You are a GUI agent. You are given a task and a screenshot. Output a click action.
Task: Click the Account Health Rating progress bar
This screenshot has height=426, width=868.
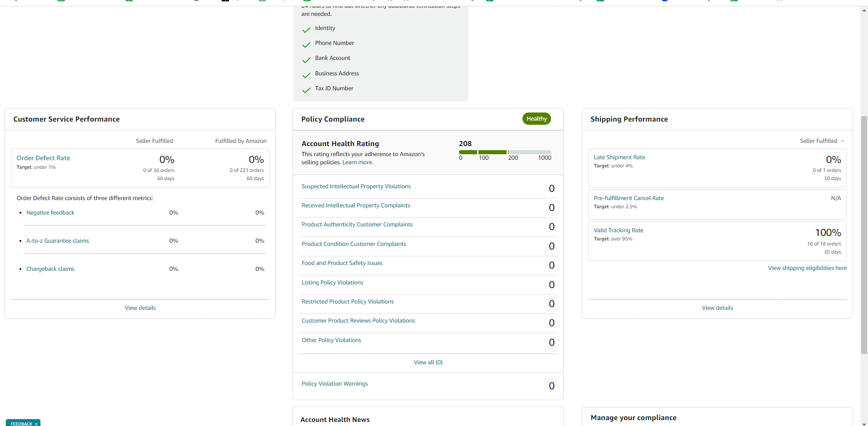505,152
